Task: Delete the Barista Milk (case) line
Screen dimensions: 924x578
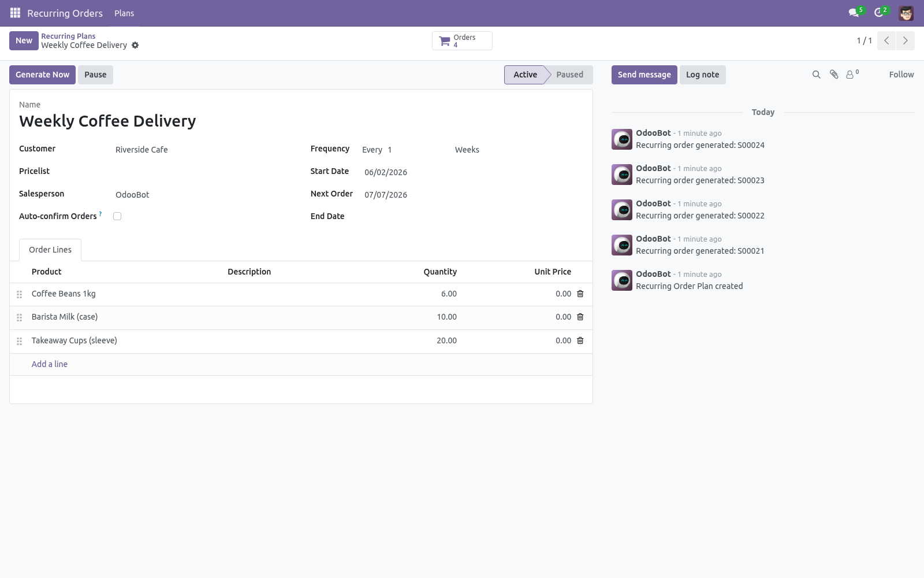Action: tap(580, 317)
